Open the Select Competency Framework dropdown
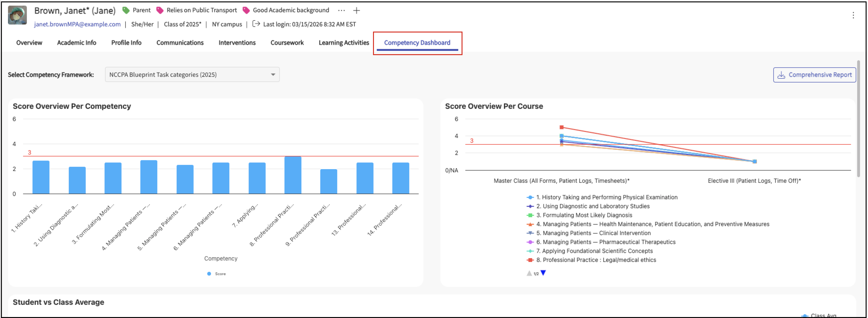The image size is (868, 318). tap(192, 74)
